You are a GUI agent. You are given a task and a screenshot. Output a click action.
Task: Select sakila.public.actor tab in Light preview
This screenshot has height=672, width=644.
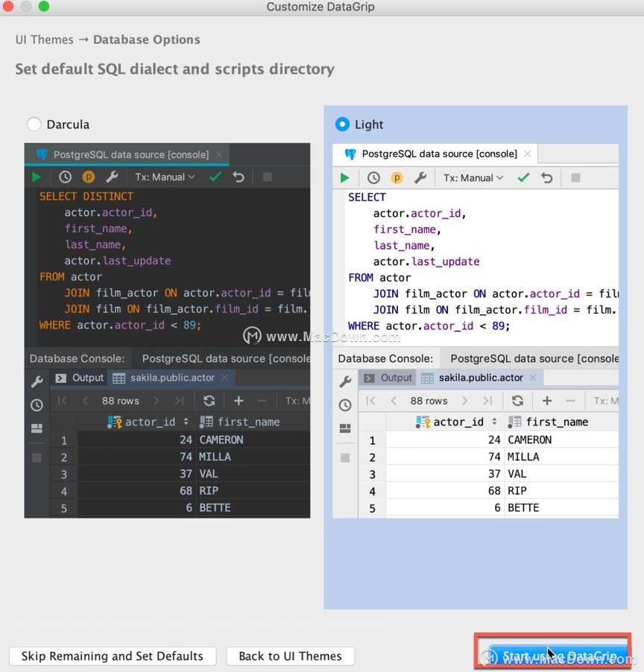[480, 378]
